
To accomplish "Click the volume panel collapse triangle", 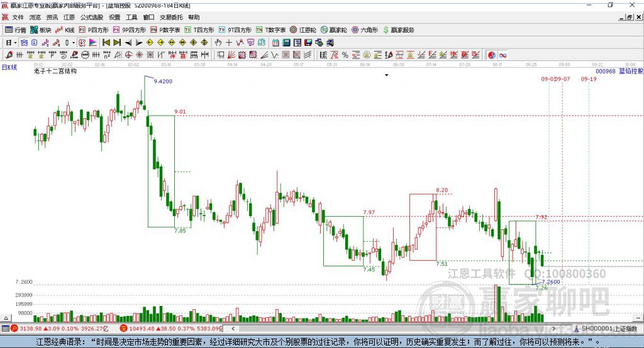I will pyautogui.click(x=6, y=318).
